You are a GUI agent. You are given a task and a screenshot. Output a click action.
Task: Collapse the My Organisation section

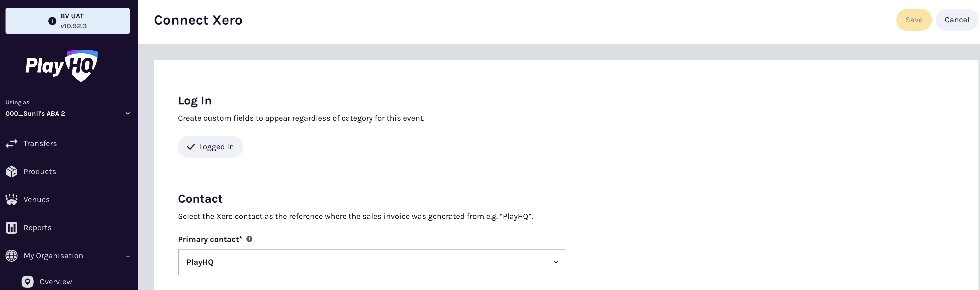tap(128, 255)
